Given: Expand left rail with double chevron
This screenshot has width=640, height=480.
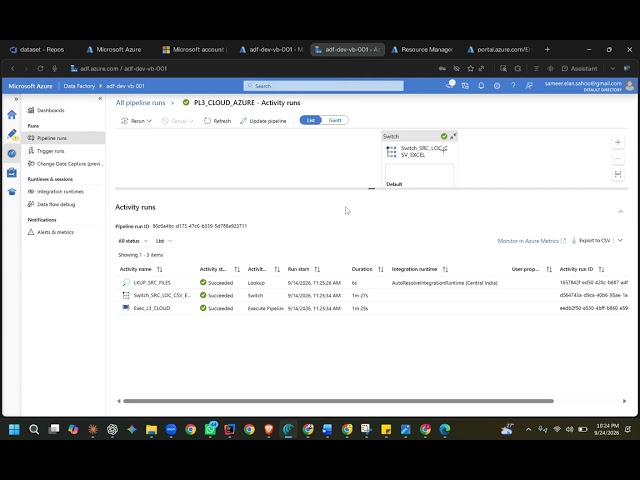Looking at the screenshot, I should click(x=16, y=99).
